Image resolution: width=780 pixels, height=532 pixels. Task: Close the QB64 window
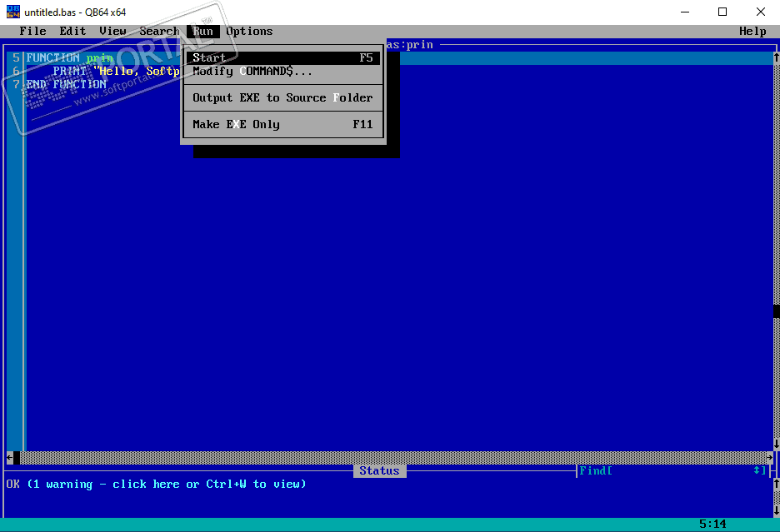point(761,12)
